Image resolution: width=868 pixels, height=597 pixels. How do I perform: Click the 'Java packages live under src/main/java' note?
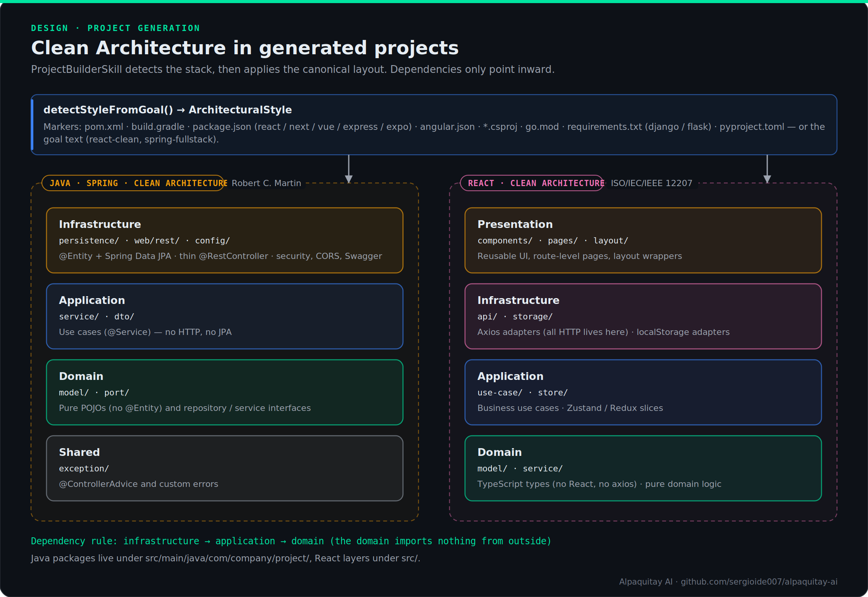226,558
